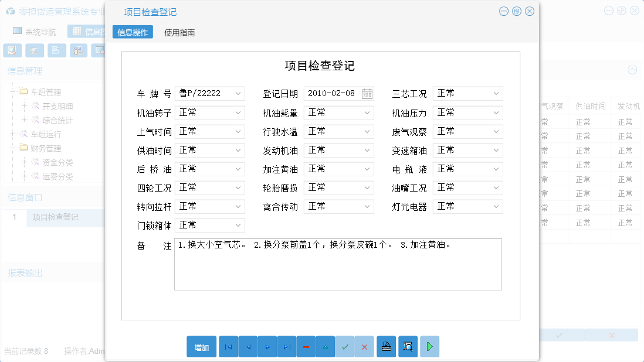Click the 增加 button to add a record
The width and height of the screenshot is (644, 362).
coord(201,346)
